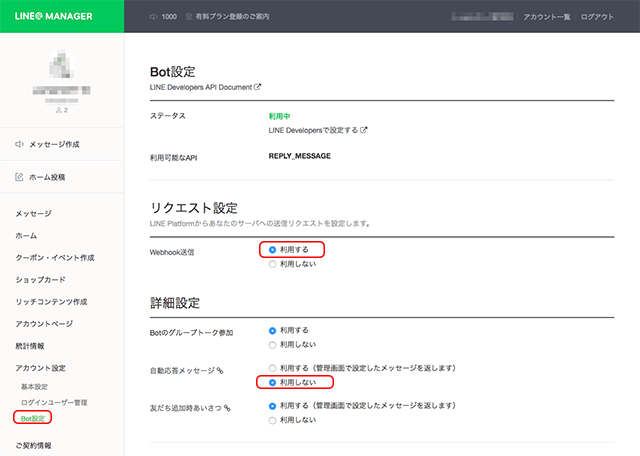The width and height of the screenshot is (640, 456).
Task: Select 利用する for Webhook送信
Action: pyautogui.click(x=273, y=250)
